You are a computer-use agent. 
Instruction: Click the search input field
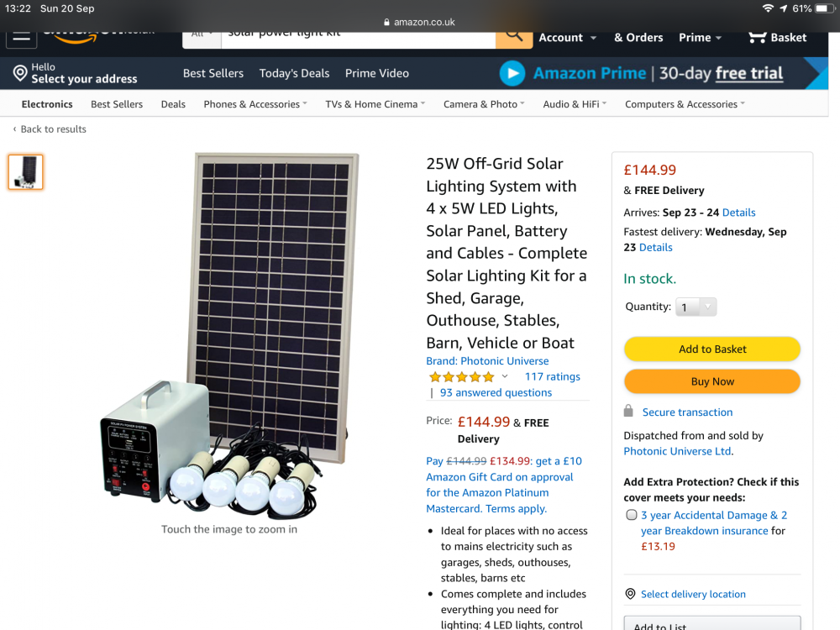click(x=358, y=39)
